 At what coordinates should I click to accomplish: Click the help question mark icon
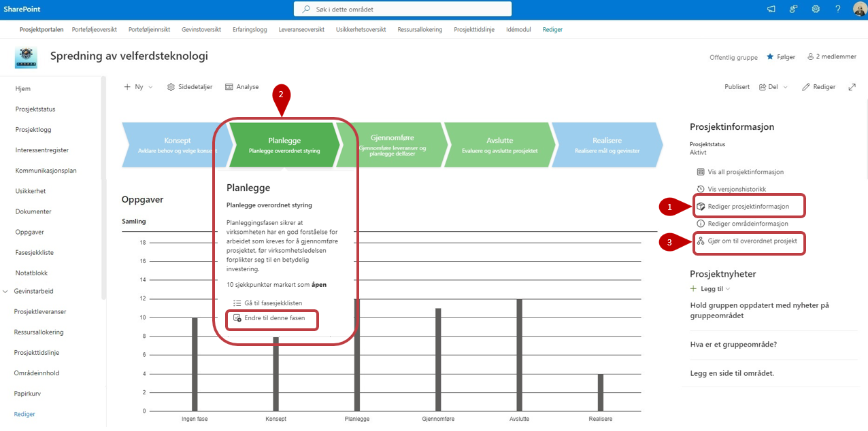coord(838,10)
